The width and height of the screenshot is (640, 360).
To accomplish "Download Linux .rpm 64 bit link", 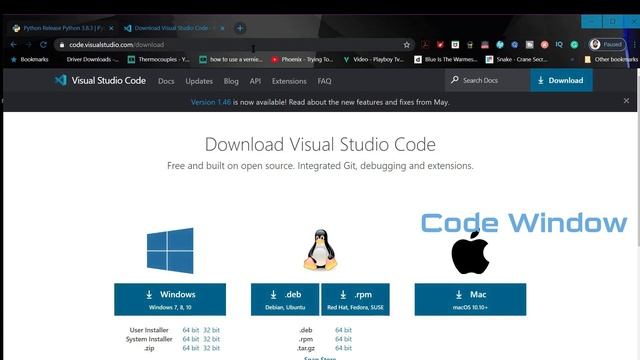I will [343, 339].
